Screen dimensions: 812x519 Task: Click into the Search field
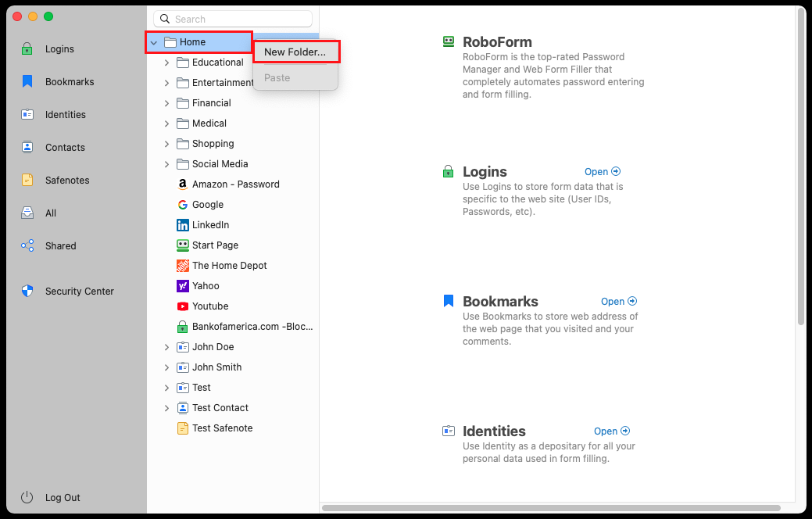(233, 19)
